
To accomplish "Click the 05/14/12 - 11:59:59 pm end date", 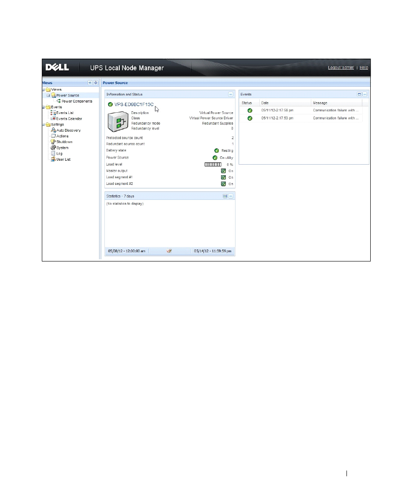I will [213, 251].
